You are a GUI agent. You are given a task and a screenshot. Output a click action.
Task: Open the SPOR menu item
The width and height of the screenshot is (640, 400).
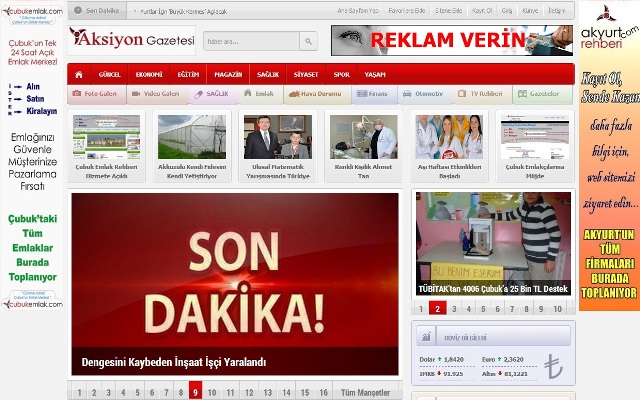(342, 75)
